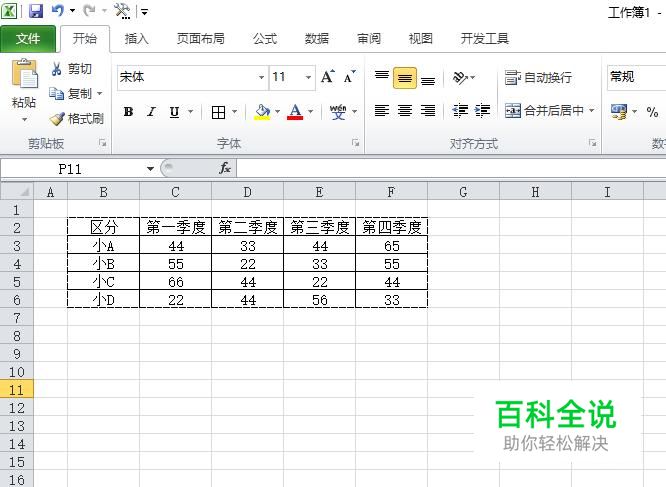Toggle Underline formatting
This screenshot has height=487, width=666.
tap(174, 112)
